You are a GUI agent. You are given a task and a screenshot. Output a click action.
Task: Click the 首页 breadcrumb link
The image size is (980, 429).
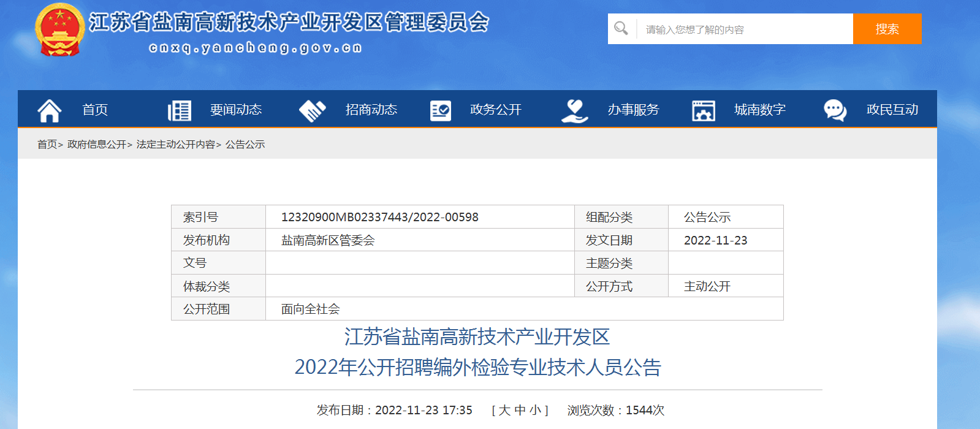point(47,145)
